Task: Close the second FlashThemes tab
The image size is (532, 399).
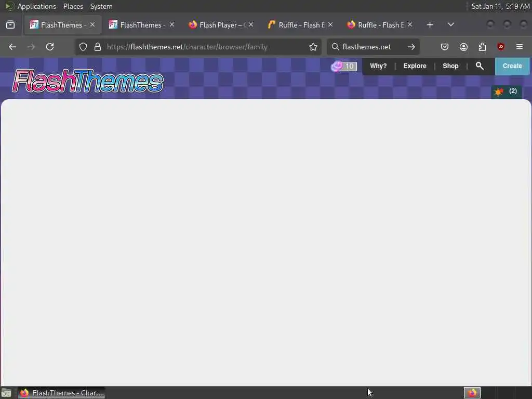Action: click(x=172, y=24)
